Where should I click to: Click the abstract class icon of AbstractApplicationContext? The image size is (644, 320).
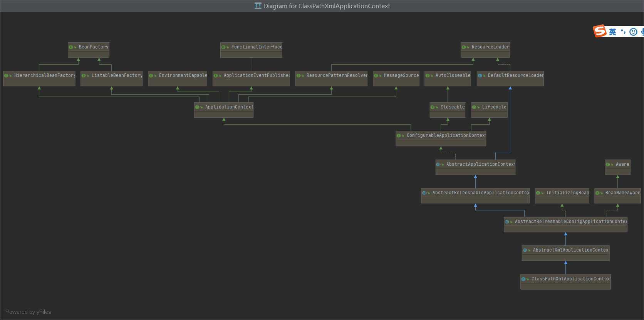click(439, 165)
